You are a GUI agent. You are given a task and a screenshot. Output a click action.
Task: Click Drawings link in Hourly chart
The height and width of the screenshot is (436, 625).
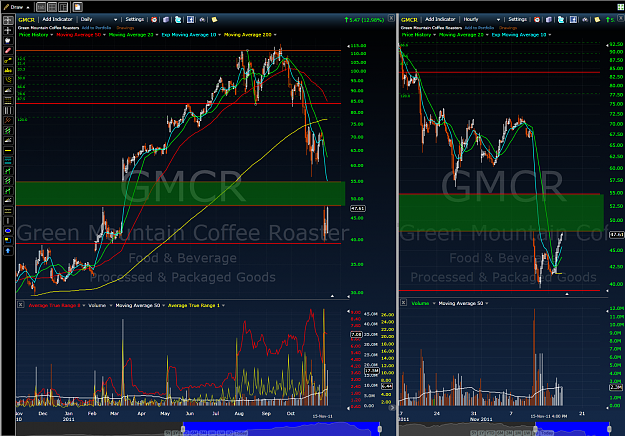tap(508, 28)
